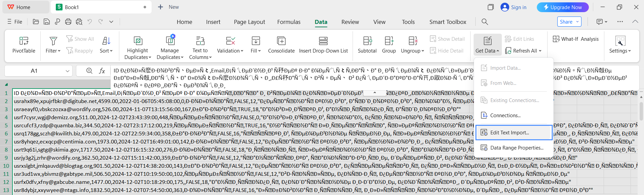Click the ribbon search magnifier icon
Viewport: 644px width, 195px height.
pos(485,22)
